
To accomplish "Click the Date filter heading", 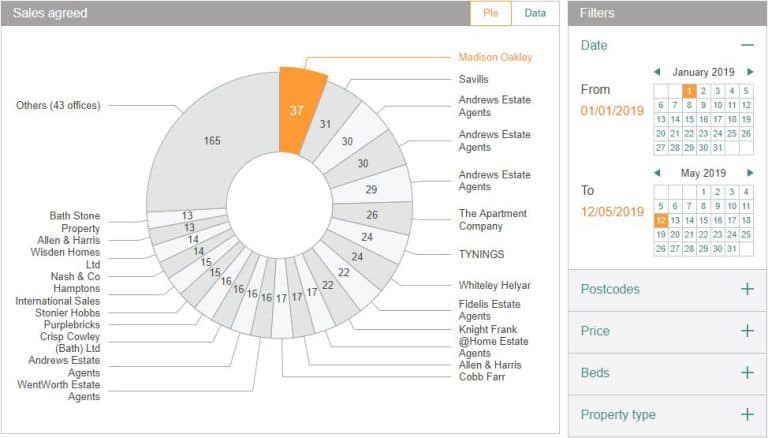I will pyautogui.click(x=594, y=46).
